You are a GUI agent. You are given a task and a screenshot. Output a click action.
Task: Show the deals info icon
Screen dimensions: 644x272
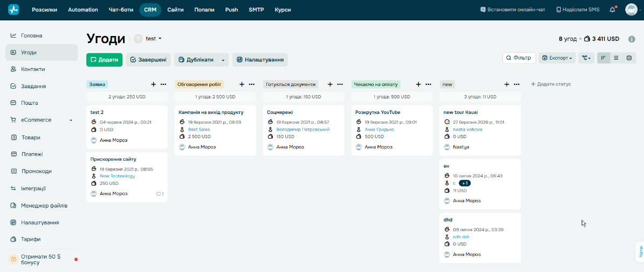pyautogui.click(x=632, y=39)
